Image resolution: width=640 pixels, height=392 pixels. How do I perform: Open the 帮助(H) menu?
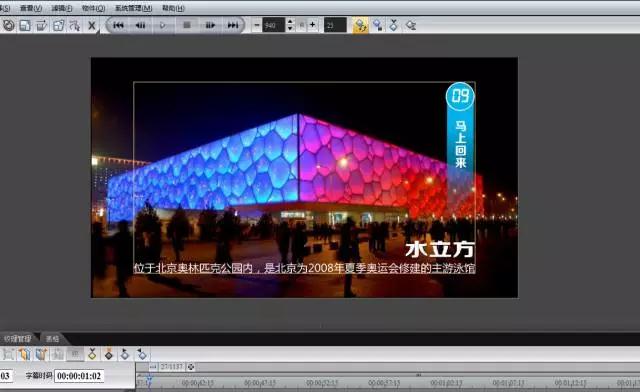coord(173,8)
